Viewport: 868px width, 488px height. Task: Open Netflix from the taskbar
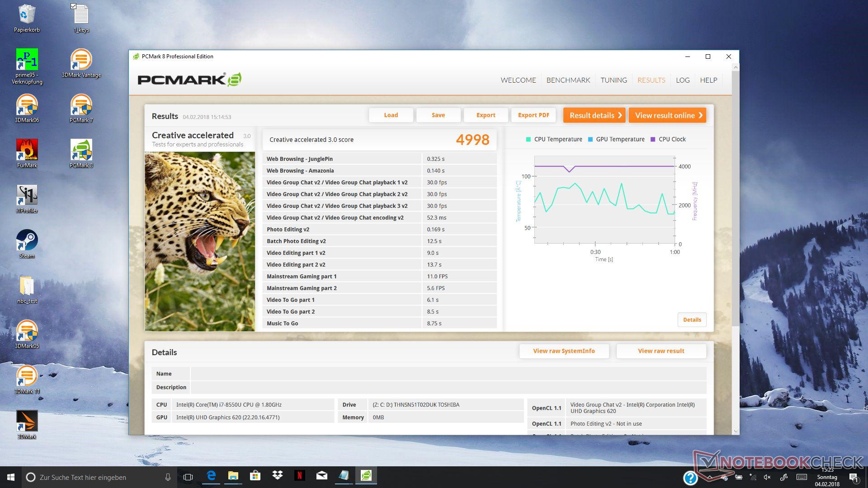click(x=299, y=476)
